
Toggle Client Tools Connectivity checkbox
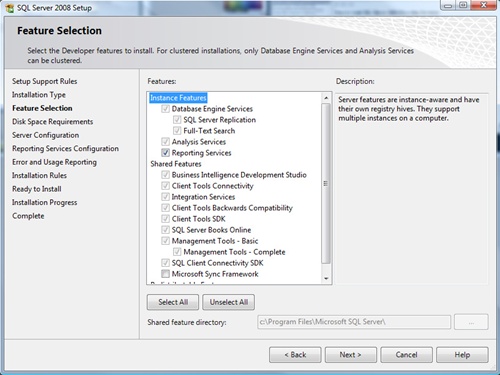tap(165, 186)
